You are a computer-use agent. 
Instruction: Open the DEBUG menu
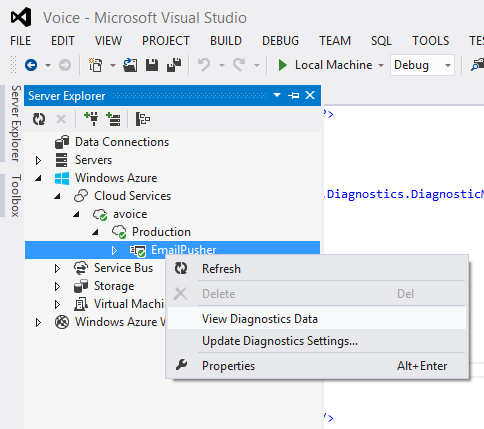(280, 41)
